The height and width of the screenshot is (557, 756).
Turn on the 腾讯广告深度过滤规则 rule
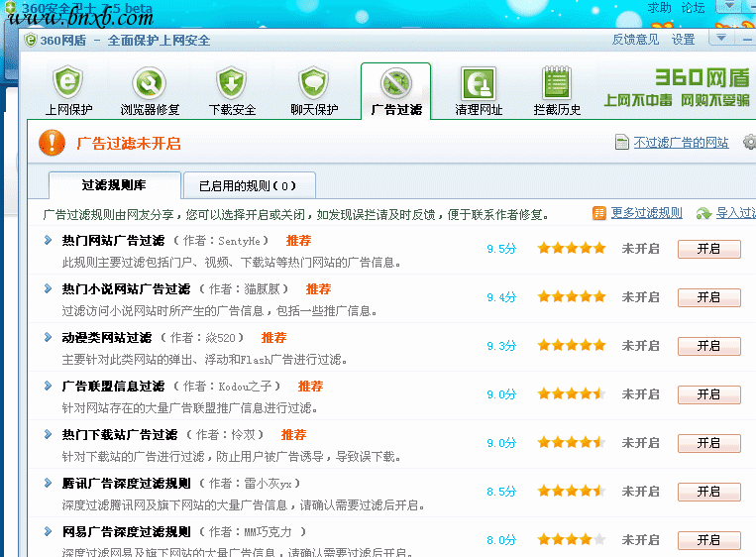coord(708,492)
